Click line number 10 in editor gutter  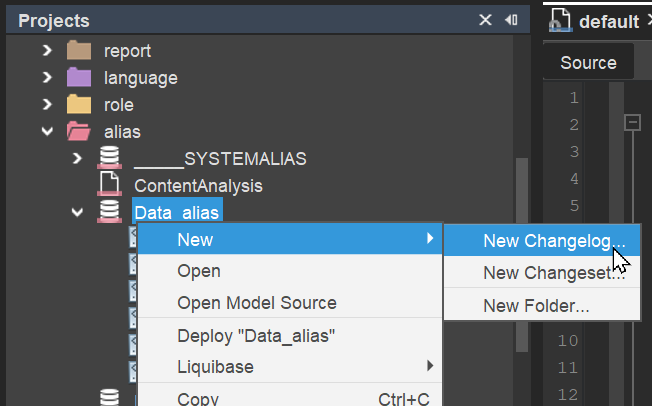pos(568,341)
